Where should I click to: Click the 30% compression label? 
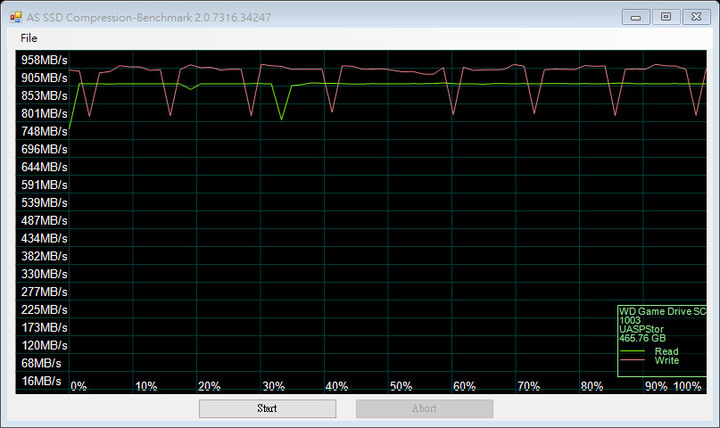[x=274, y=386]
